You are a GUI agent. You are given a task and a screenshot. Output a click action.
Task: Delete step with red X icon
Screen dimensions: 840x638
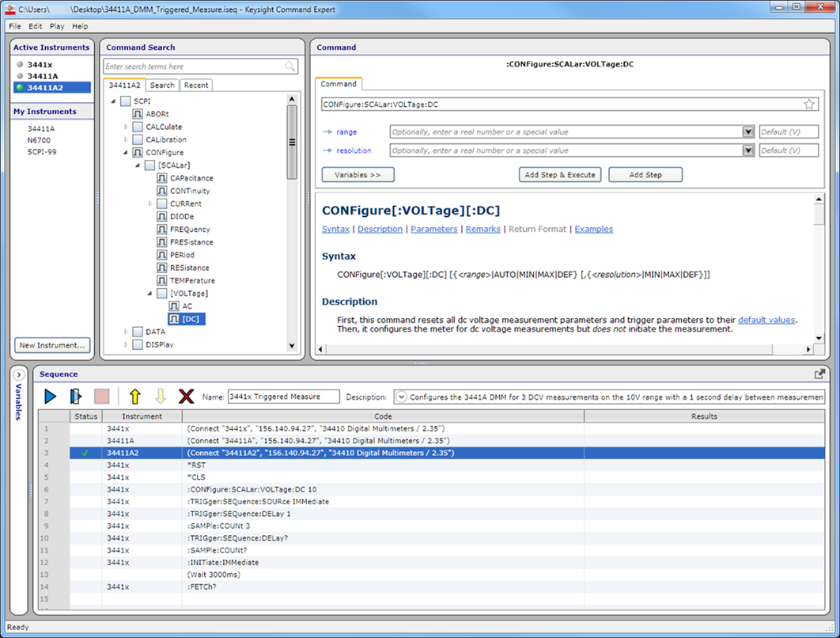point(186,397)
